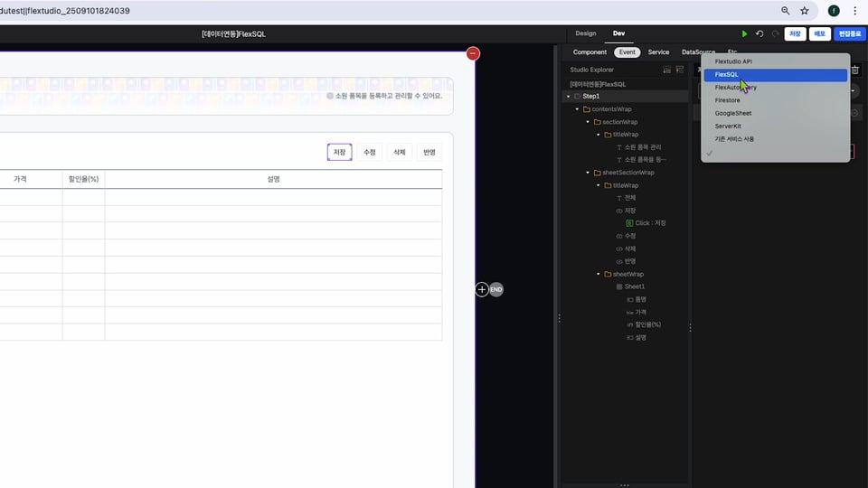The height and width of the screenshot is (488, 868).
Task: Select the 반영 tree item
Action: coord(630,261)
